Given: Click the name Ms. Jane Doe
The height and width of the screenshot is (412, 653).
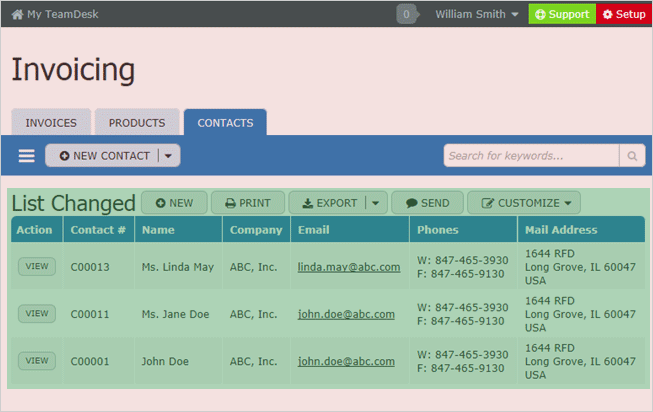Looking at the screenshot, I should click(x=175, y=314).
